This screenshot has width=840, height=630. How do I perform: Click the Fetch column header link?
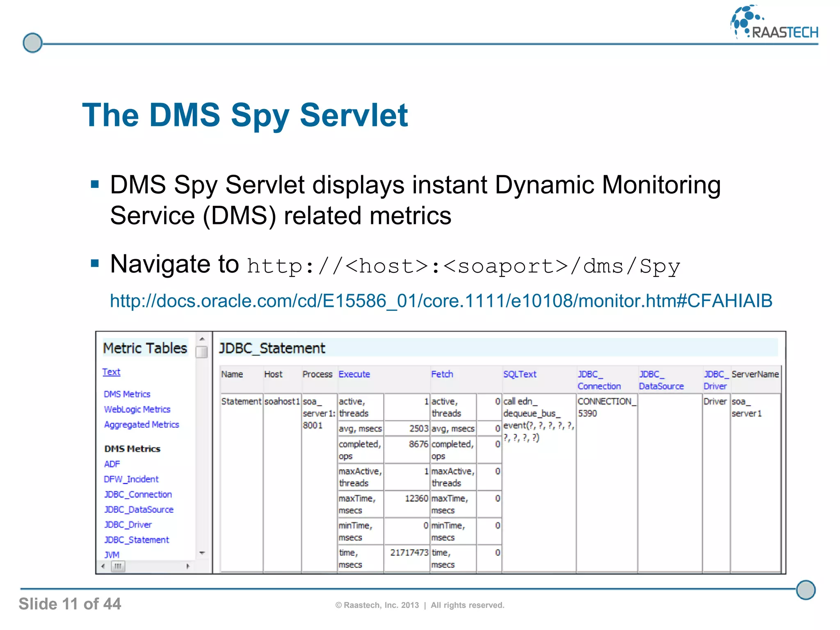442,374
